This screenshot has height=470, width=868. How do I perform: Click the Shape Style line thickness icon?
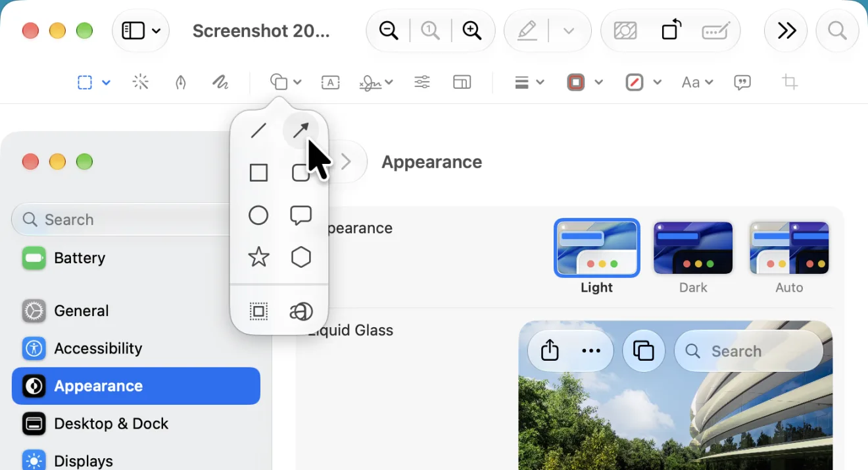pyautogui.click(x=521, y=82)
